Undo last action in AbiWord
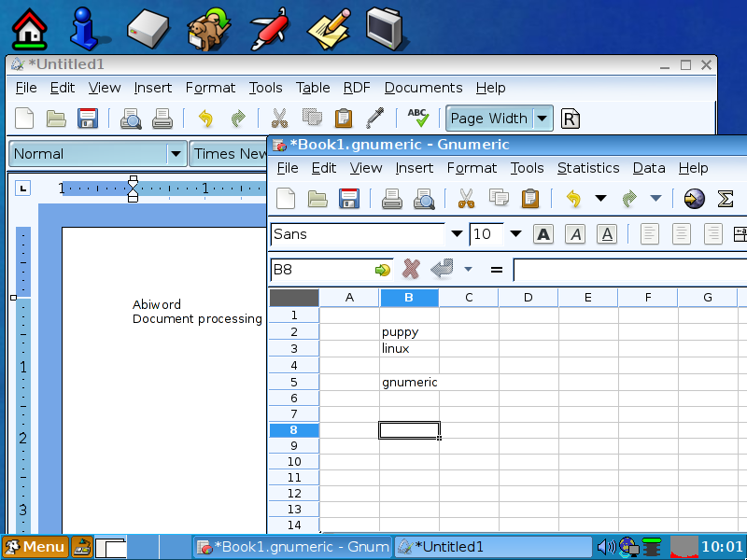Screen dimensions: 747x560 coord(205,119)
